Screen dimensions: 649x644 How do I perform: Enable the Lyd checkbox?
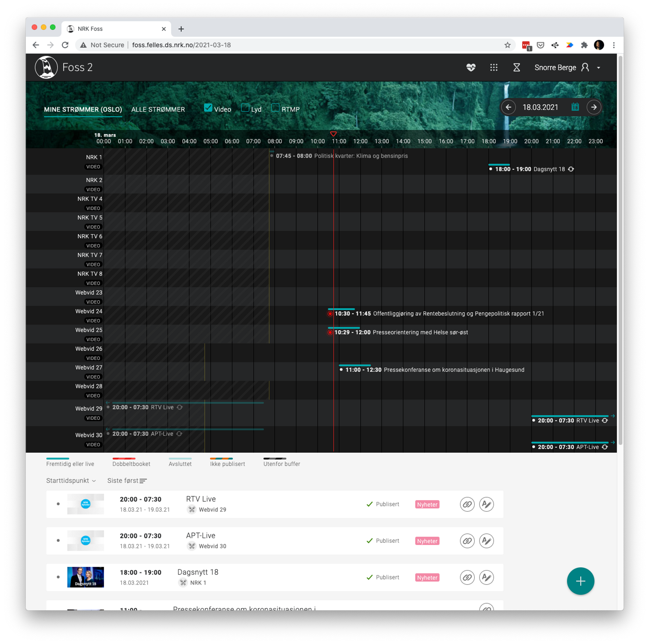(x=245, y=108)
